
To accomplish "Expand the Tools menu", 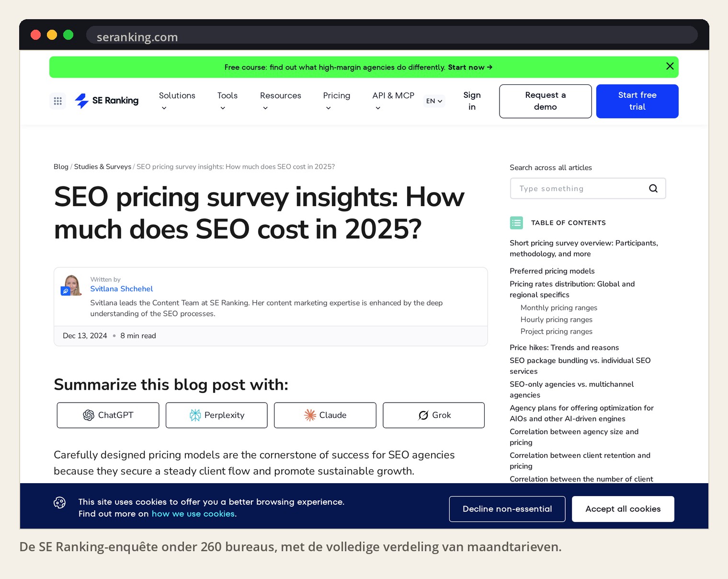I will point(227,101).
